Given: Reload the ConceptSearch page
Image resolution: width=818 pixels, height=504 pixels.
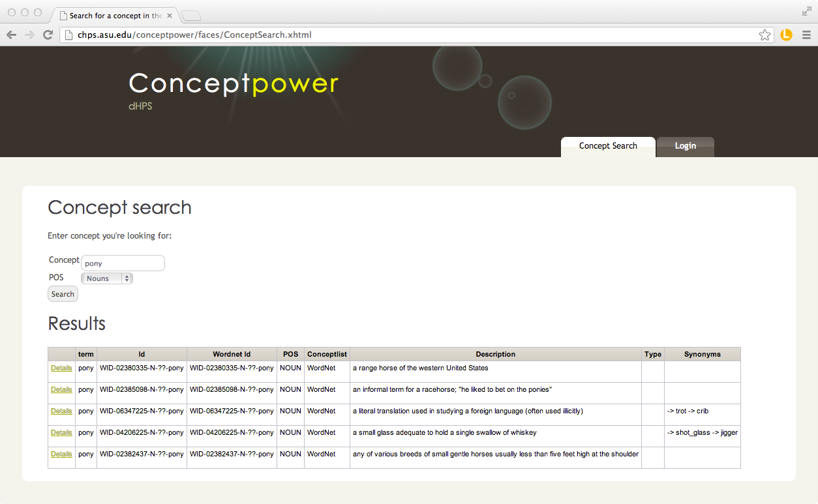Looking at the screenshot, I should [48, 35].
